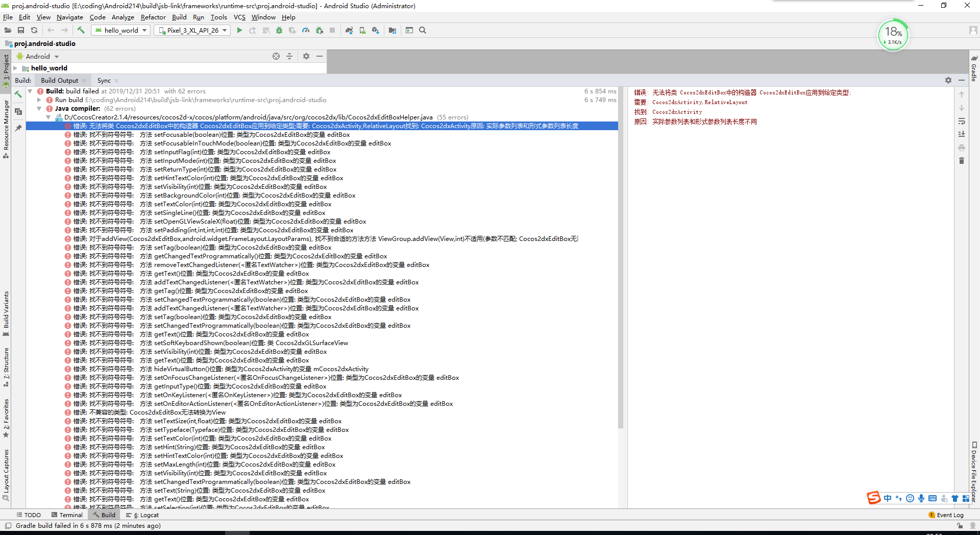Close the Build Output tab
This screenshot has width=980, height=535.
(84, 81)
